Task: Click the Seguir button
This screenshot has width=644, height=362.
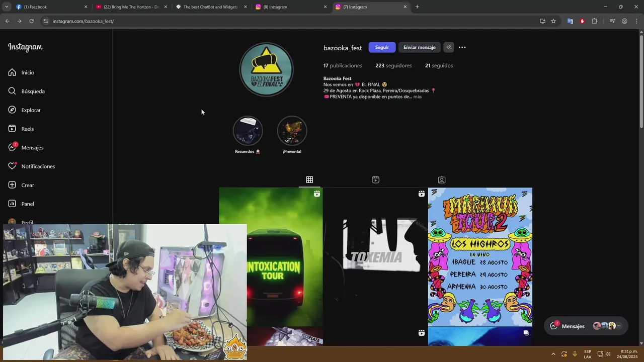Action: coord(382,47)
